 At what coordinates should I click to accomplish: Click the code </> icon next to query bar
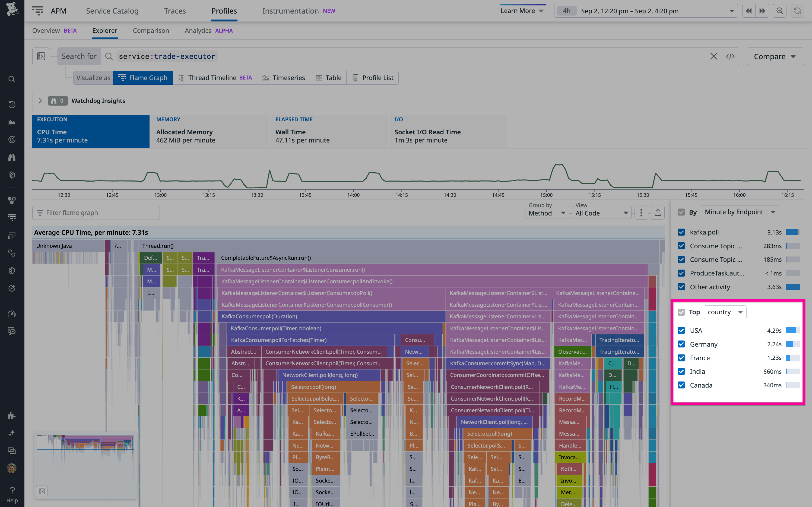click(731, 56)
